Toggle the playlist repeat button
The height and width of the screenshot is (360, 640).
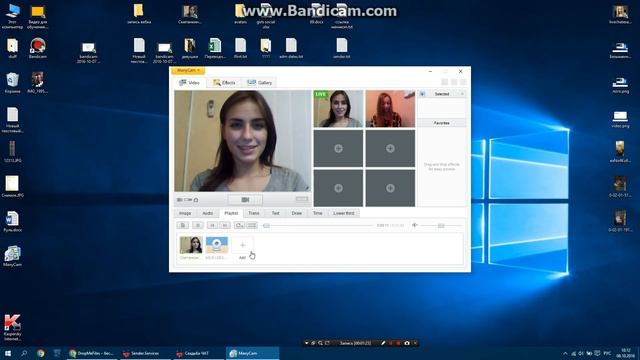(240, 225)
